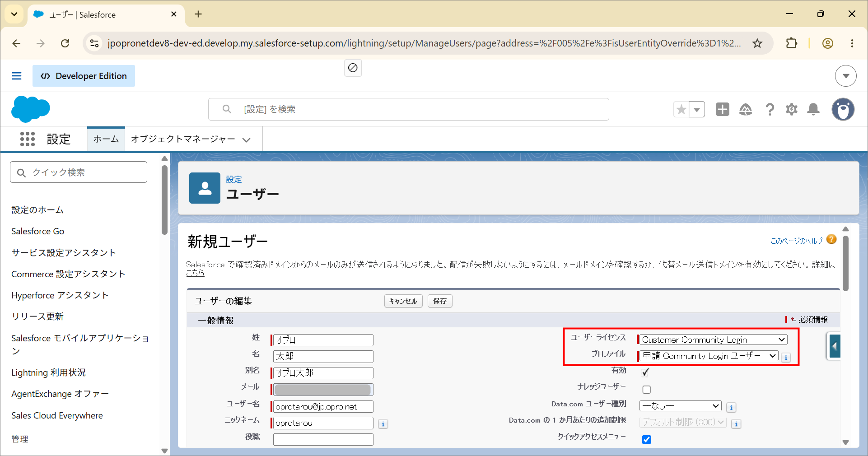Open the ユーザーライセンス dropdown
The height and width of the screenshot is (456, 868).
[x=714, y=340]
